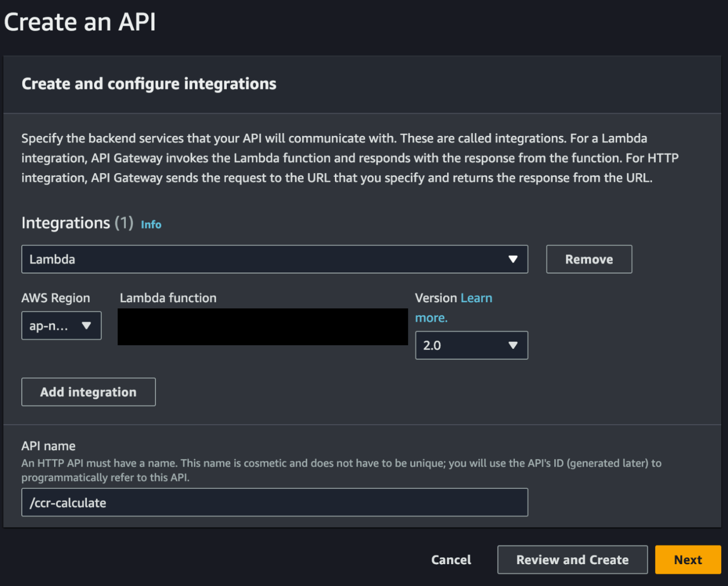Viewport: 728px width, 586px height.
Task: Click Review and Create
Action: tap(572, 559)
